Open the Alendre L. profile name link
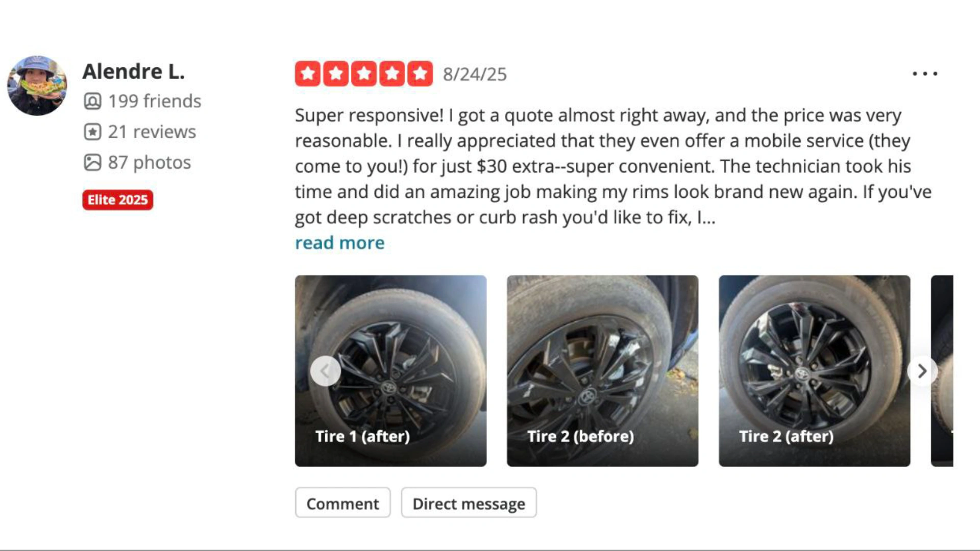Screen dimensions: 980x551 [133, 71]
